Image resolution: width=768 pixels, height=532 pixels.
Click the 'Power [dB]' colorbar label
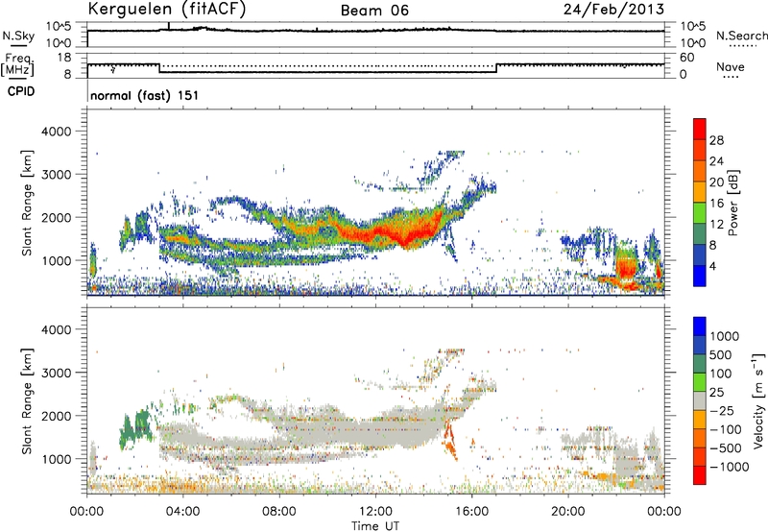pyautogui.click(x=733, y=203)
